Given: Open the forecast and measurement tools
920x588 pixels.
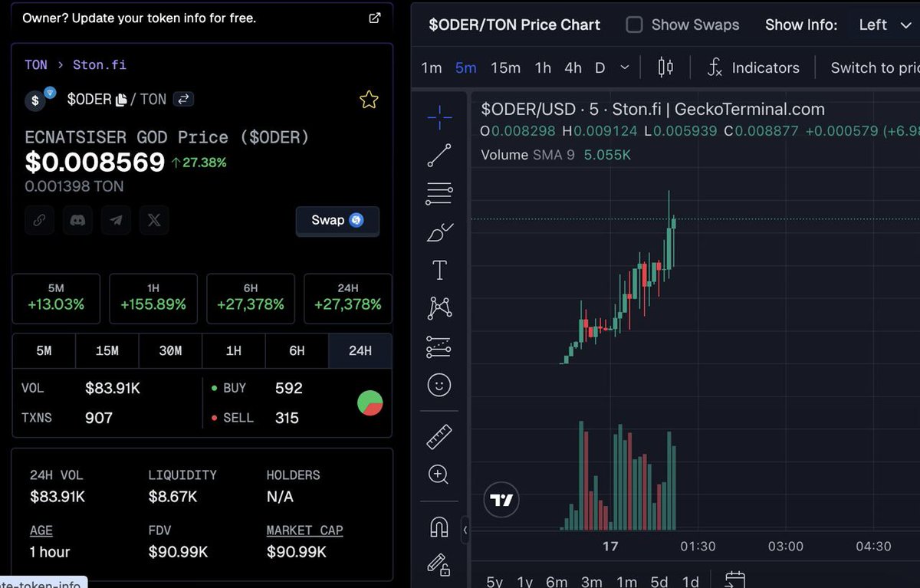Looking at the screenshot, I should click(x=439, y=347).
